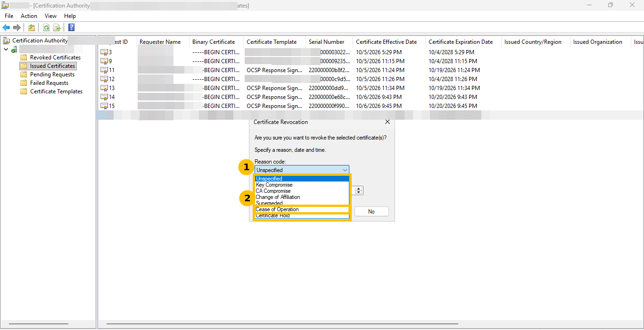Sort by Requester Name column header
The image size is (644, 330).
point(163,41)
